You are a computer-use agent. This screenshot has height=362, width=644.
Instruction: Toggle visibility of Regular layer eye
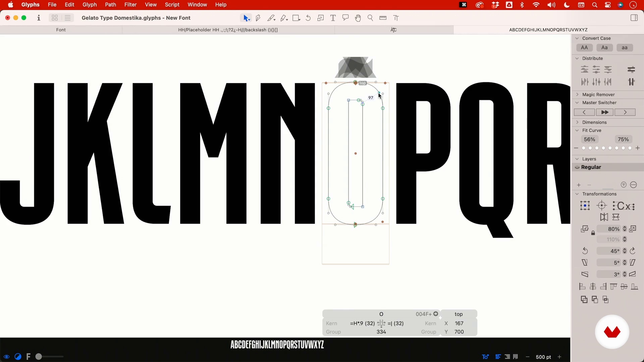click(x=577, y=167)
